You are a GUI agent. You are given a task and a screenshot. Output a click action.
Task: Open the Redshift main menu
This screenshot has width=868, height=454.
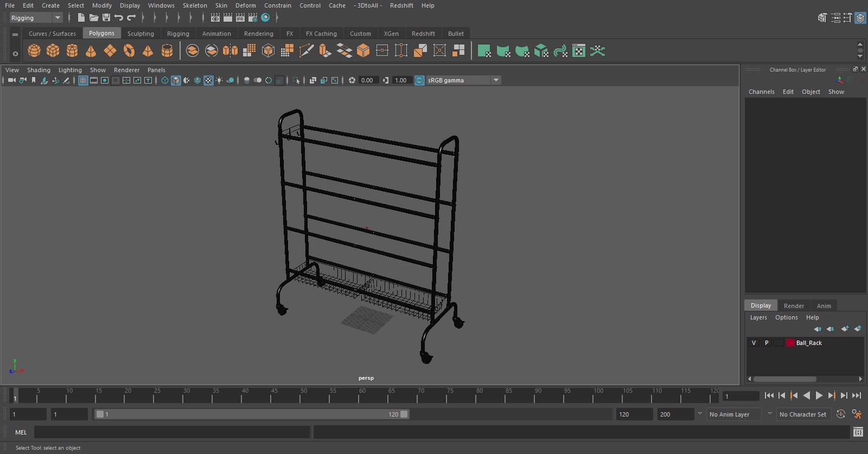click(401, 5)
